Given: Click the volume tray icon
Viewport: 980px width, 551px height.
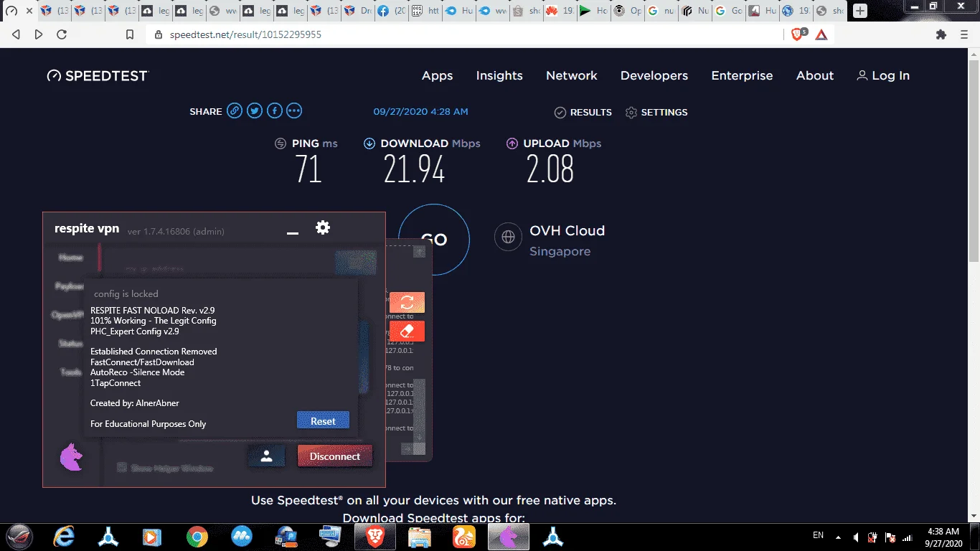Looking at the screenshot, I should coord(855,537).
